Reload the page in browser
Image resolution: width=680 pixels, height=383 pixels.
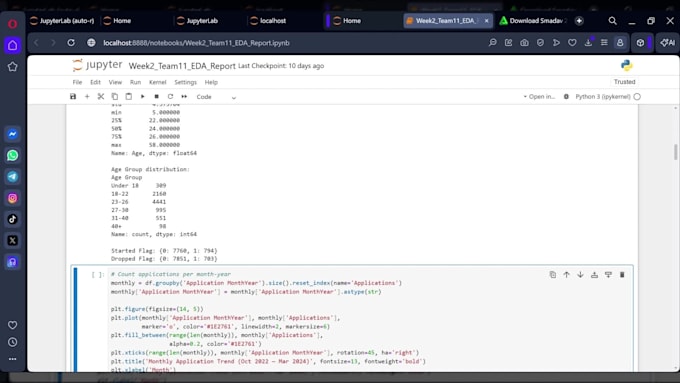click(x=71, y=43)
